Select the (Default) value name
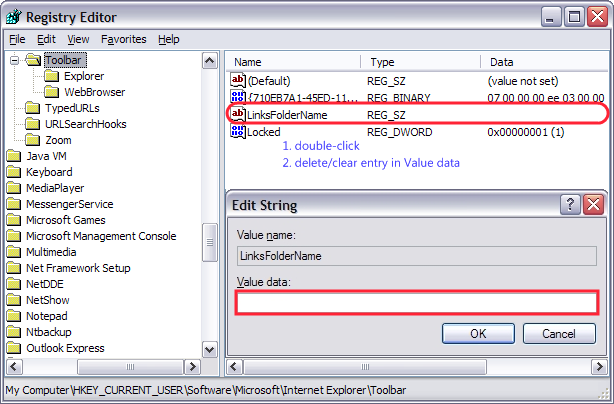The image size is (614, 404). pyautogui.click(x=269, y=81)
